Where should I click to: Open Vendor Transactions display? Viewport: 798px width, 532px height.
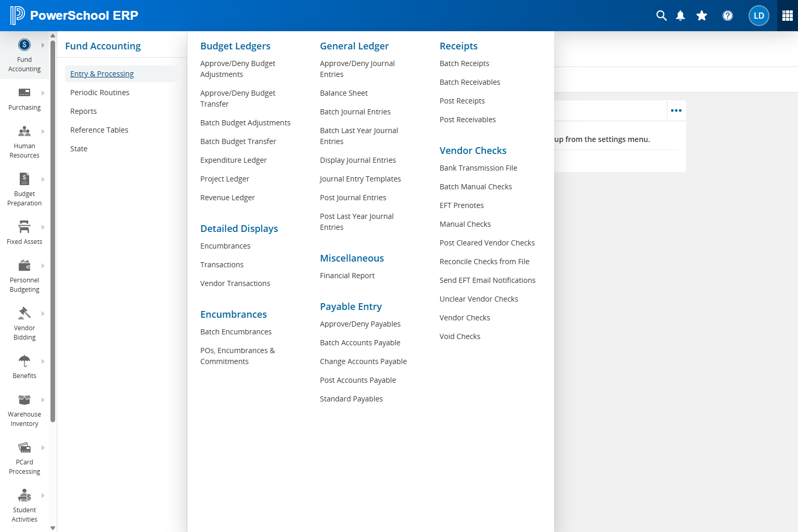click(x=235, y=283)
